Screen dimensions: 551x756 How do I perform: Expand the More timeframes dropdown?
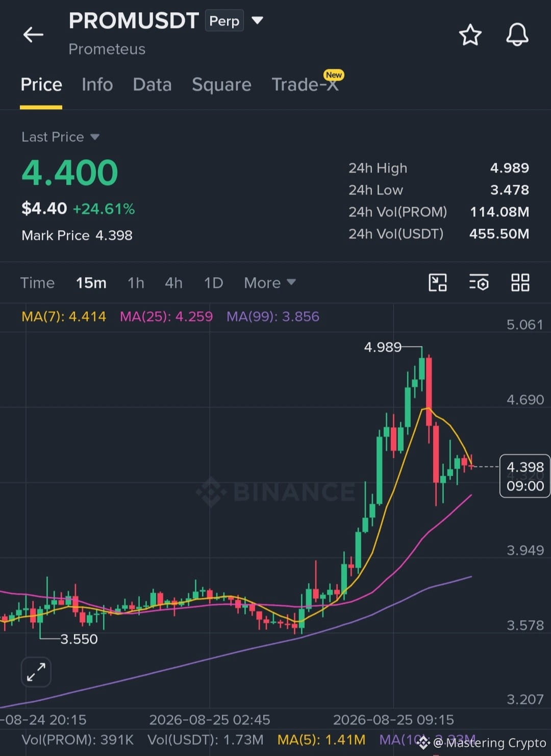[269, 283]
